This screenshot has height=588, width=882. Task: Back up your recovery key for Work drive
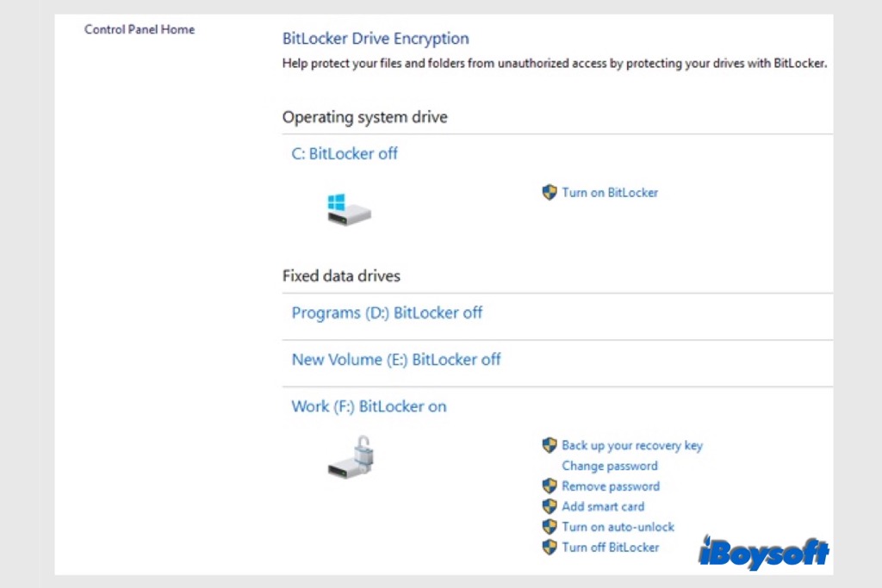(x=632, y=445)
